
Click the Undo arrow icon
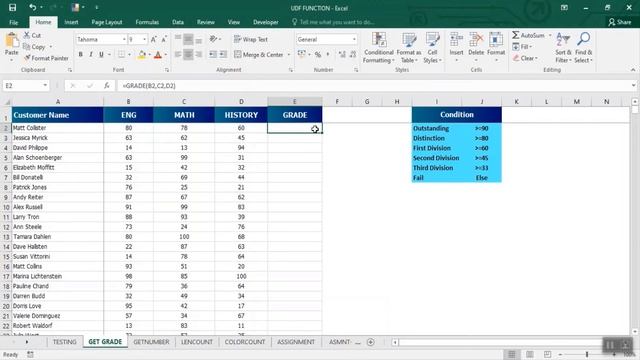click(x=33, y=7)
